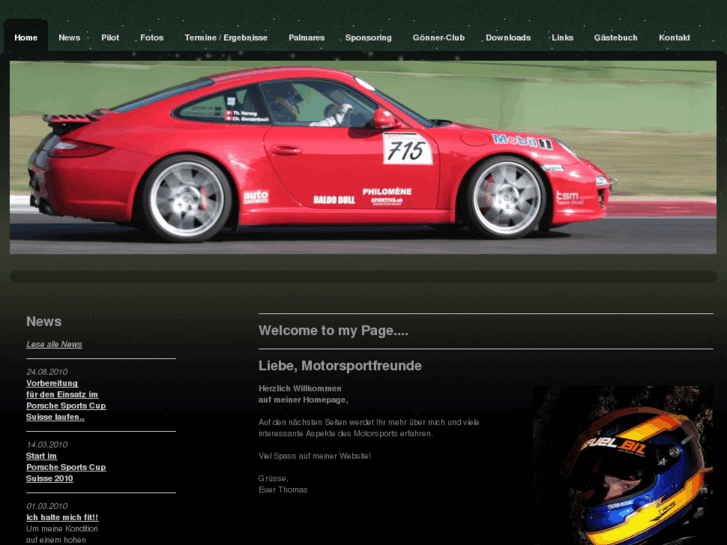Click the 'Liebe, Motorsportfreunde' heading

point(340,365)
